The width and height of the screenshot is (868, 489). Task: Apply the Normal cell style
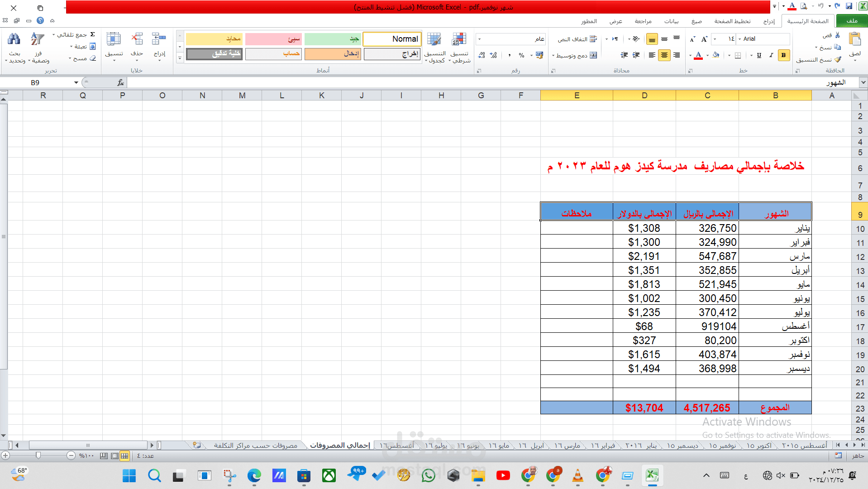tap(392, 39)
